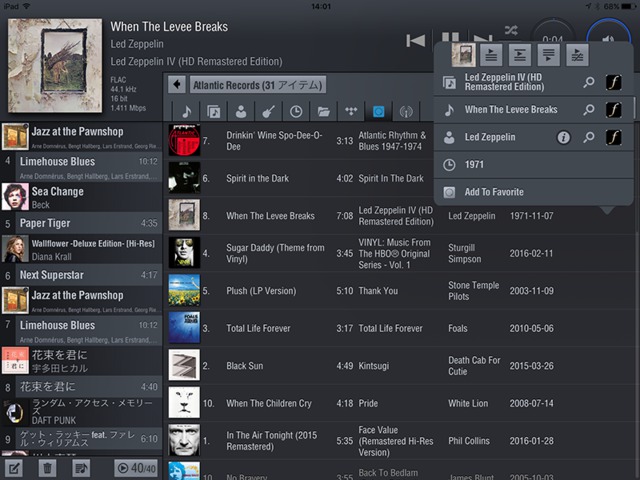Open artist Led Zeppelin in Last.fm
This screenshot has height=480, width=640.
pos(613,137)
